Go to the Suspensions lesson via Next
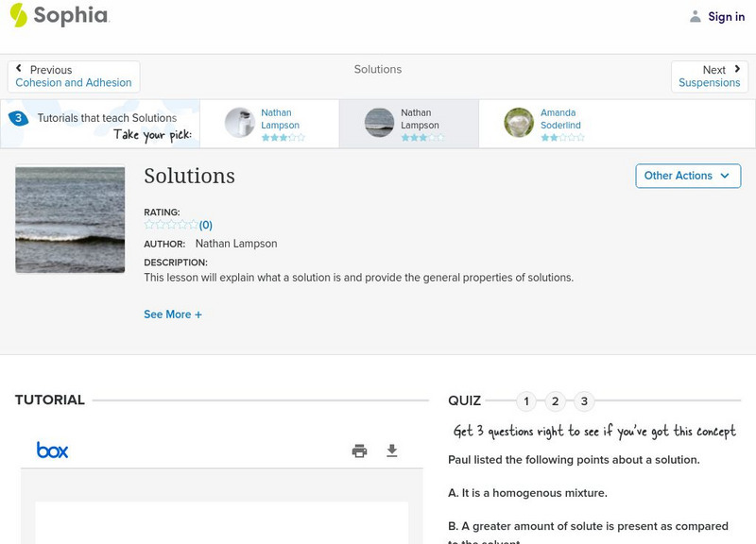756x544 pixels. (x=710, y=76)
